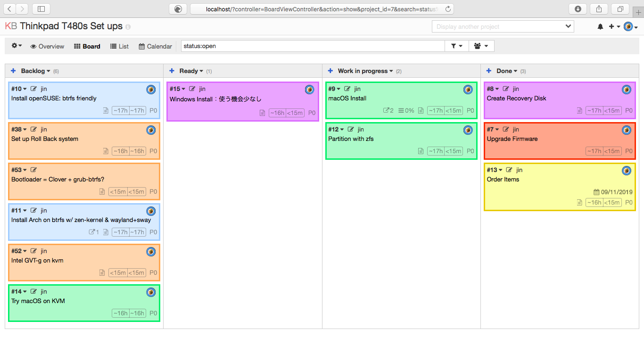Open Work in progress column dropdown
Image resolution: width=644 pixels, height=362 pixels.
[365, 71]
